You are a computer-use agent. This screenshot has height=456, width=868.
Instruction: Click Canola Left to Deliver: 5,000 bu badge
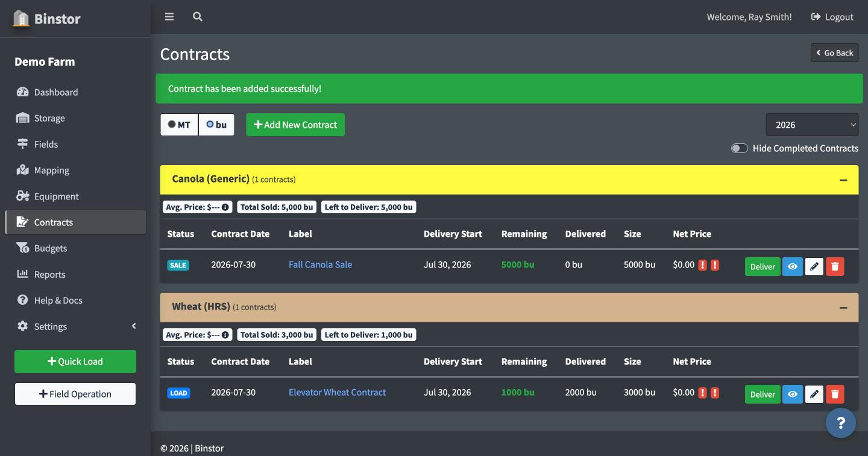tap(368, 207)
